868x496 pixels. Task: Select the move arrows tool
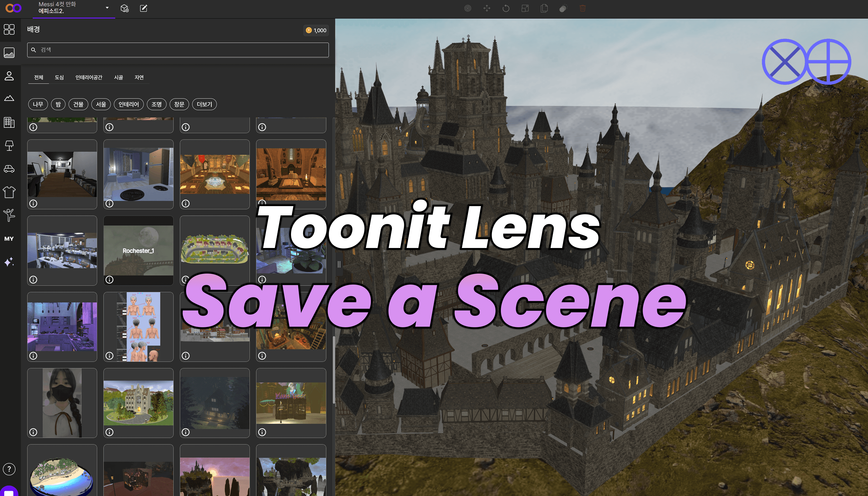pyautogui.click(x=487, y=8)
